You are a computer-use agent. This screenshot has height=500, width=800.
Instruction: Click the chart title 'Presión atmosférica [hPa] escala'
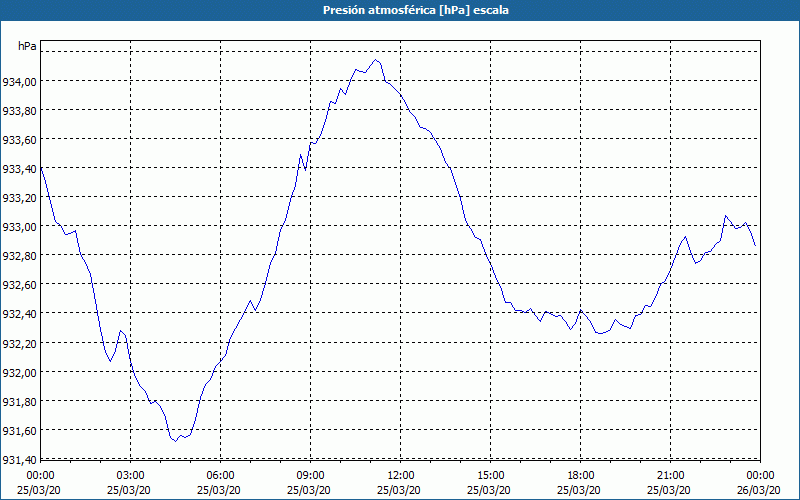coord(416,10)
